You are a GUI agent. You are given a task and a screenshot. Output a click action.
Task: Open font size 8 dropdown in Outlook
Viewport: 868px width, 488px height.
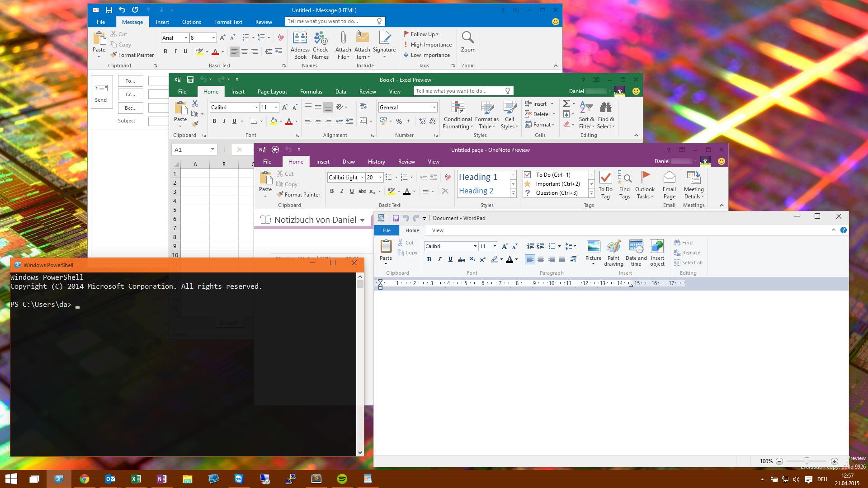214,38
